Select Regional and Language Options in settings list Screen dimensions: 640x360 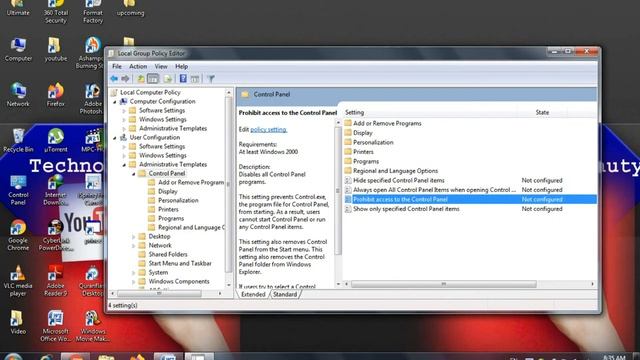396,171
